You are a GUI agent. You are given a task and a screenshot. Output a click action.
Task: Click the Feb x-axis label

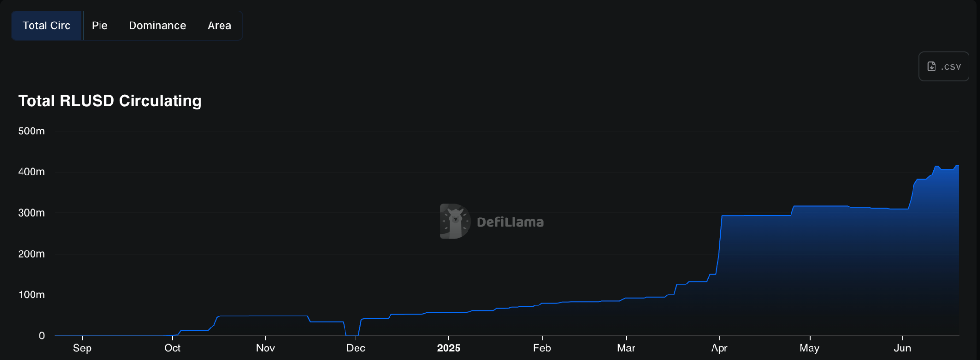tap(542, 348)
